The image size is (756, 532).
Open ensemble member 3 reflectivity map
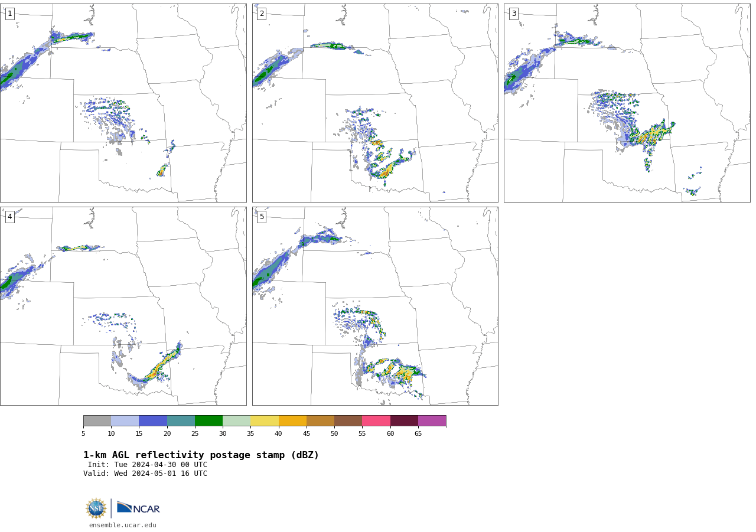[x=627, y=103]
